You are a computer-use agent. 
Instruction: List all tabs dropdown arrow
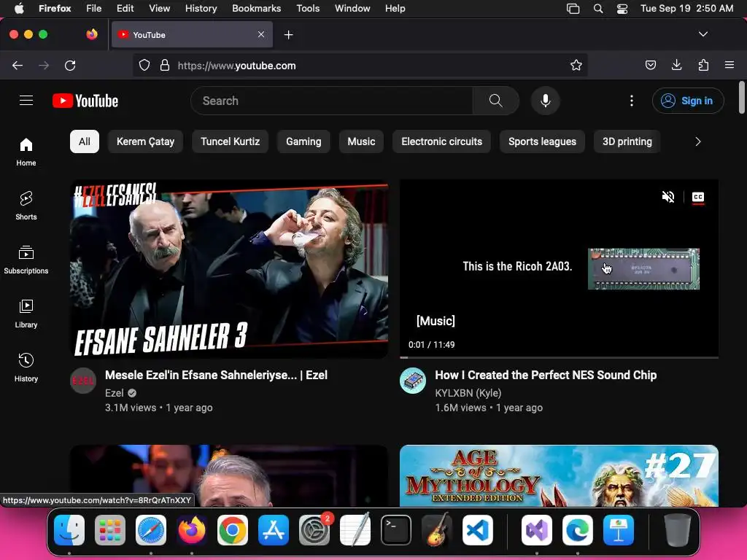point(703,34)
